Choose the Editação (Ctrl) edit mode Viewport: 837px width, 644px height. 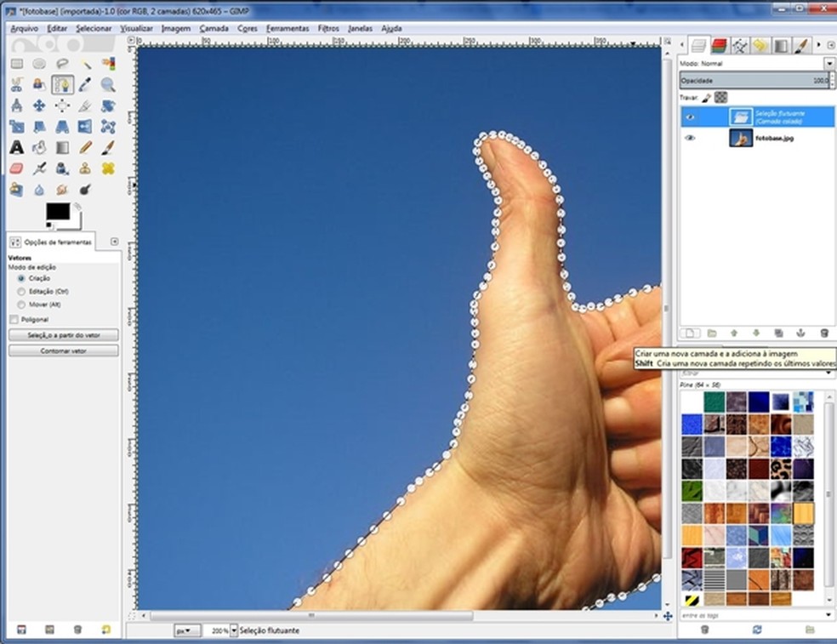tap(21, 292)
